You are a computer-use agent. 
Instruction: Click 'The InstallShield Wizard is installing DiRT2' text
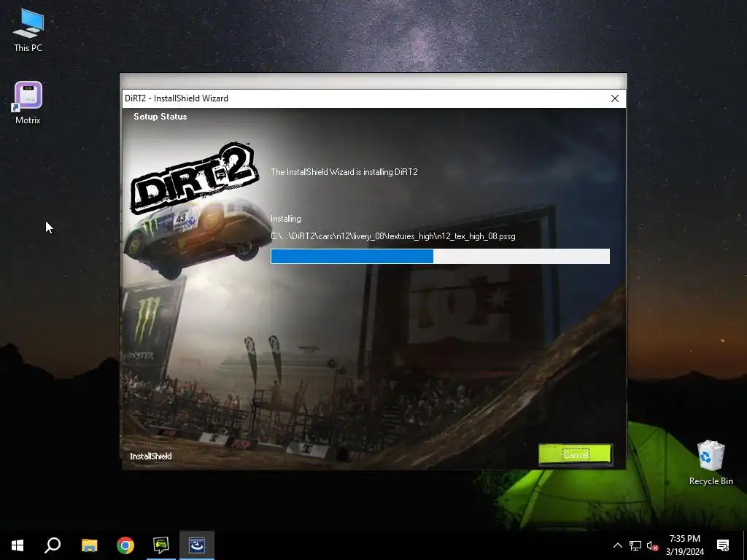click(344, 172)
